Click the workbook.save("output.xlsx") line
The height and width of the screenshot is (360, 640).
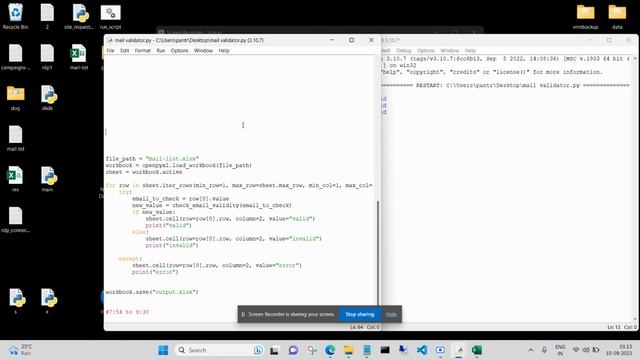pos(152,292)
